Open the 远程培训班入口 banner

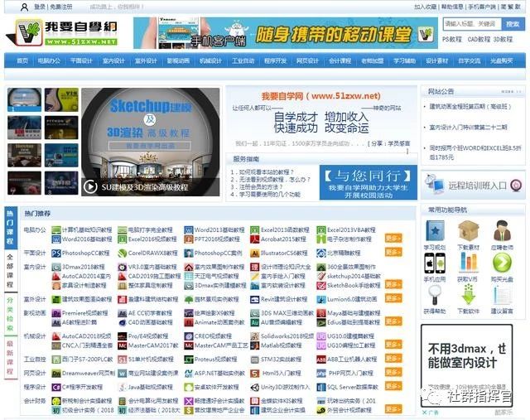[x=473, y=185]
